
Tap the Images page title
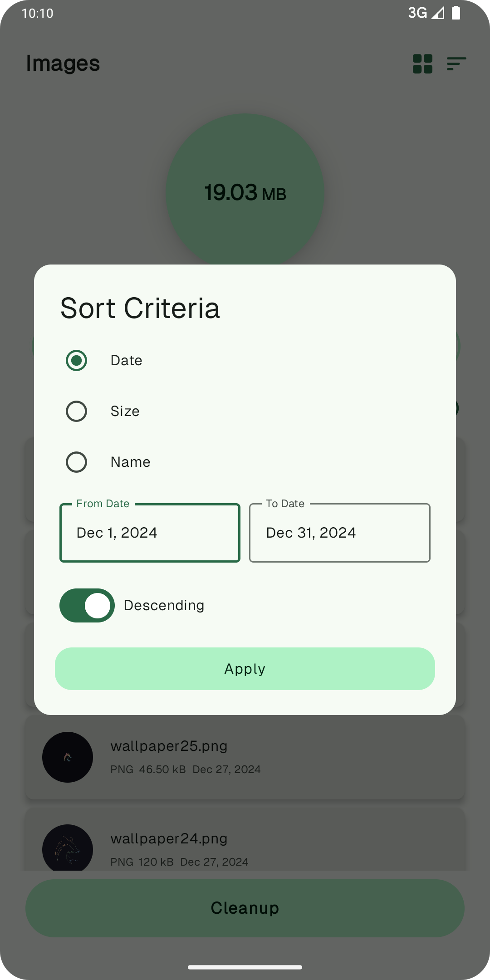pos(63,64)
